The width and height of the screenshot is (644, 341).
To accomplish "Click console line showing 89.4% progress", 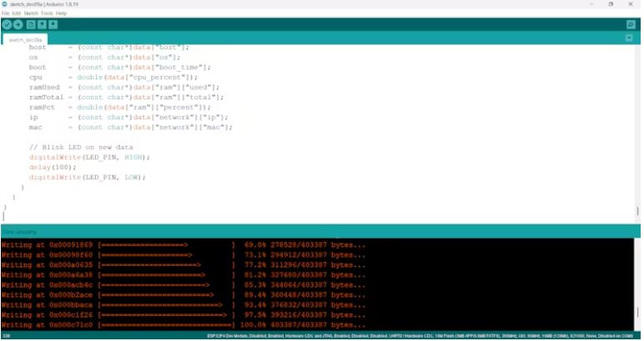I will (x=184, y=295).
